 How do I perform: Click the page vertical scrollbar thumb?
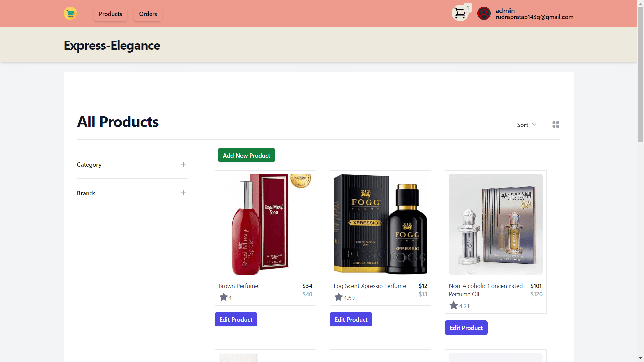click(640, 75)
